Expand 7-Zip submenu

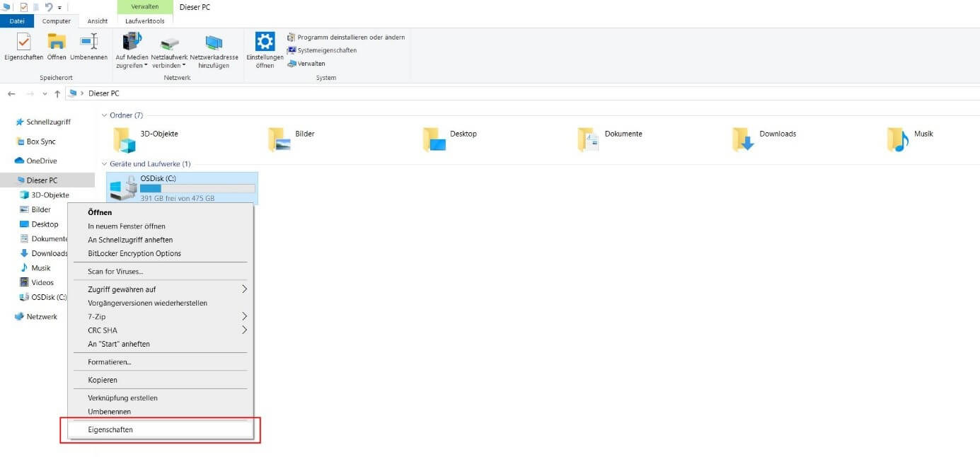coord(161,316)
